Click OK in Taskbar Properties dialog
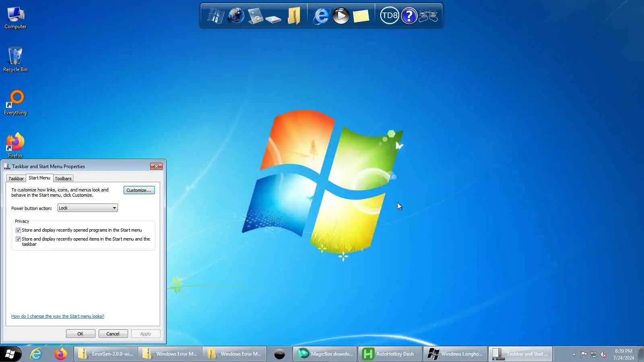 pyautogui.click(x=80, y=334)
